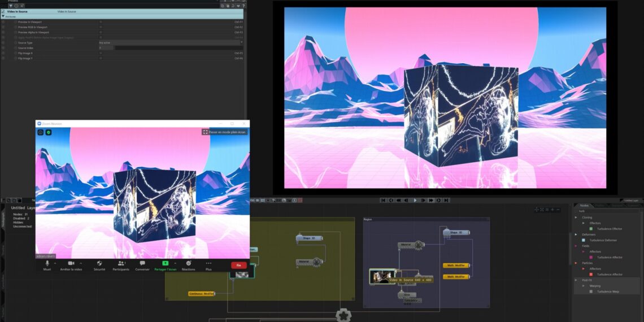
Task: Collapse the Attributes section triangle
Action: pyautogui.click(x=3, y=16)
